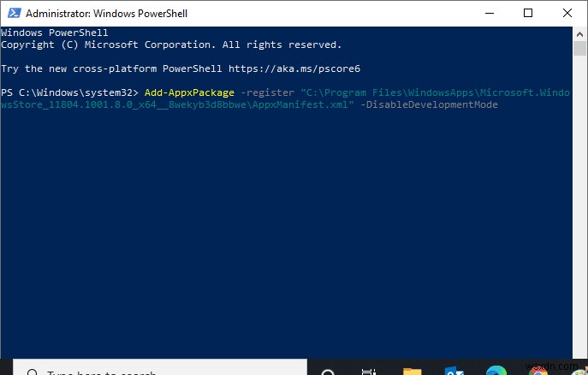Maximize the PowerShell window
This screenshot has width=588, height=375.
coord(528,14)
